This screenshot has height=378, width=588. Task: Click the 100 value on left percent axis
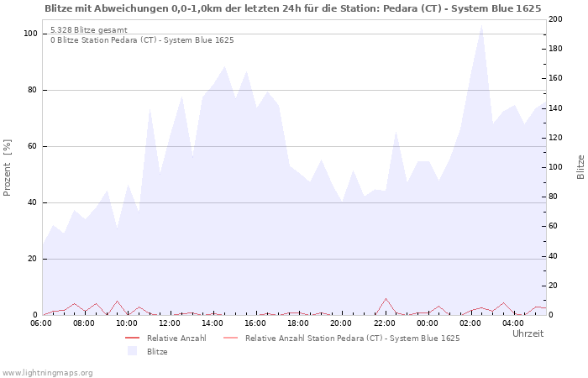tap(30, 34)
